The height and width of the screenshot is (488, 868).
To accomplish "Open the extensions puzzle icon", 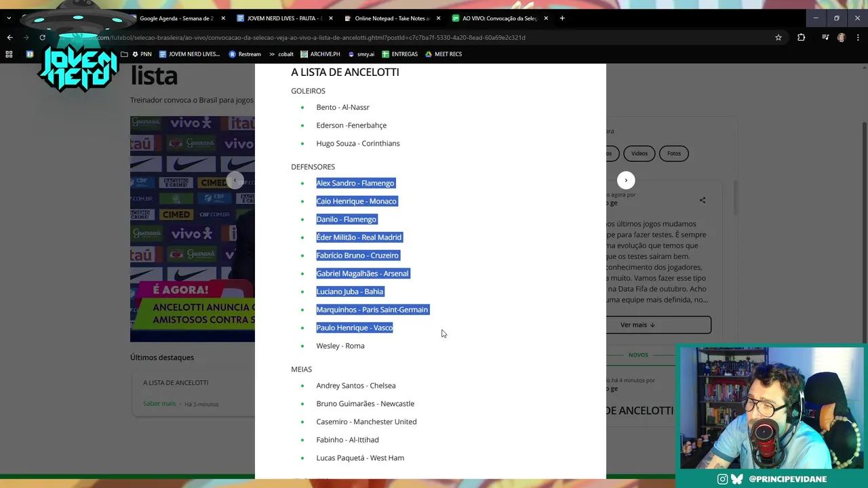I will pyautogui.click(x=802, y=37).
